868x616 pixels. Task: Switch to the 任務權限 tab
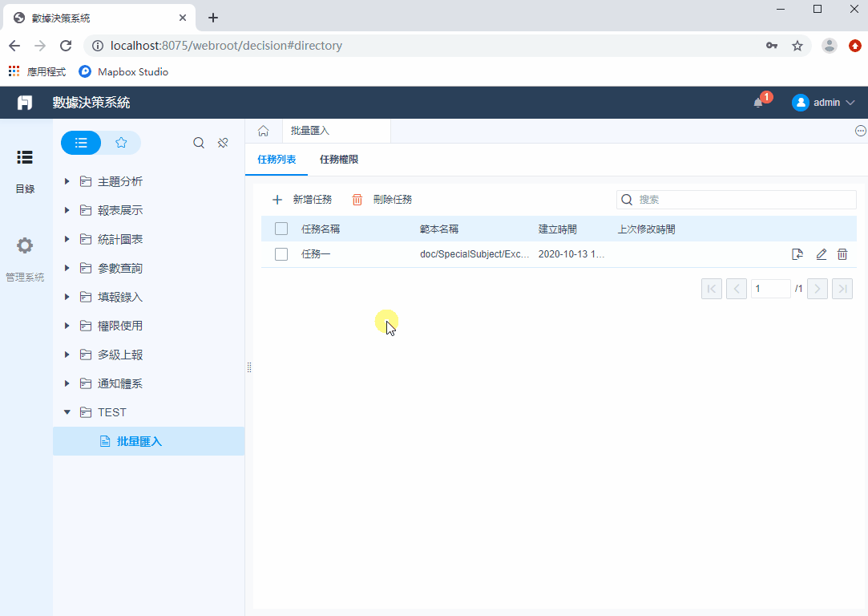tap(340, 160)
